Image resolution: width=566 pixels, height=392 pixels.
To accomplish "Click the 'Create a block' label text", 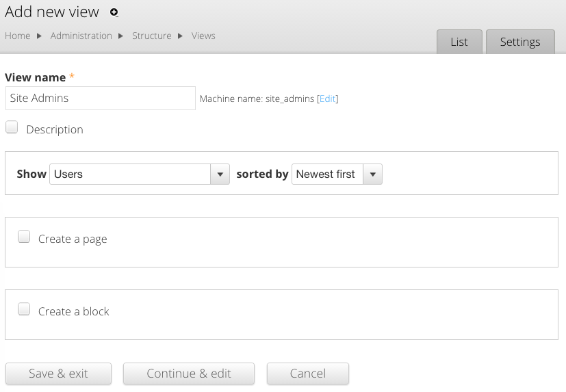I will (74, 311).
